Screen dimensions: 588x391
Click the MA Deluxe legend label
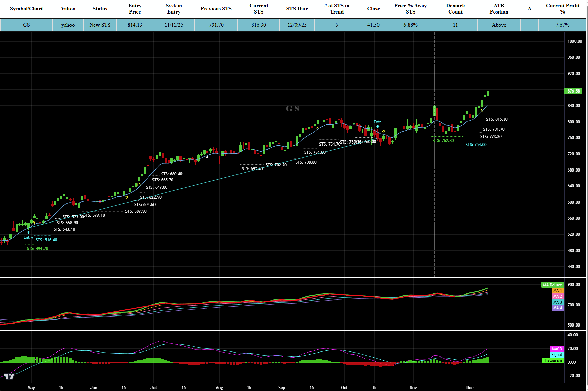[x=552, y=285]
